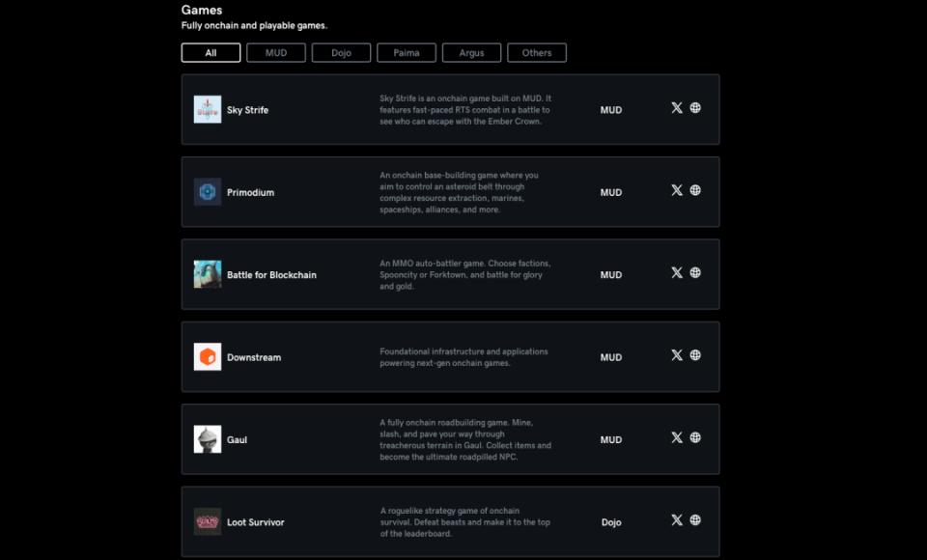
Task: Choose the Others filter
Action: coord(537,53)
